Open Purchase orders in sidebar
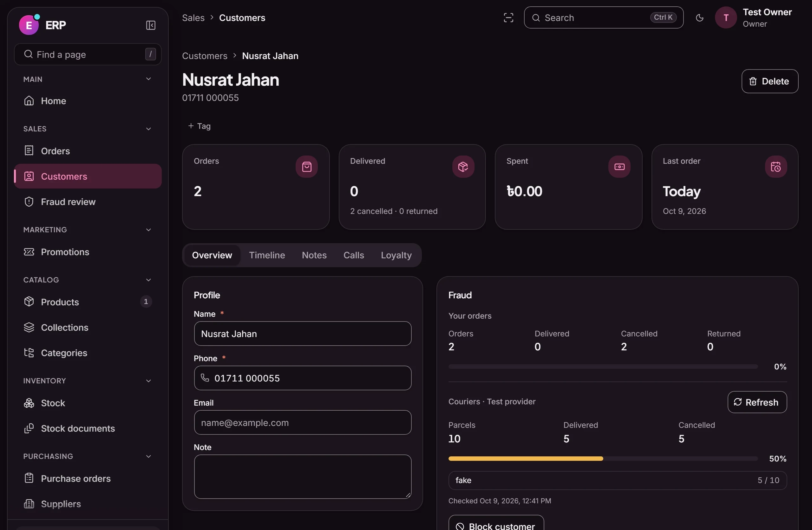 point(88,479)
